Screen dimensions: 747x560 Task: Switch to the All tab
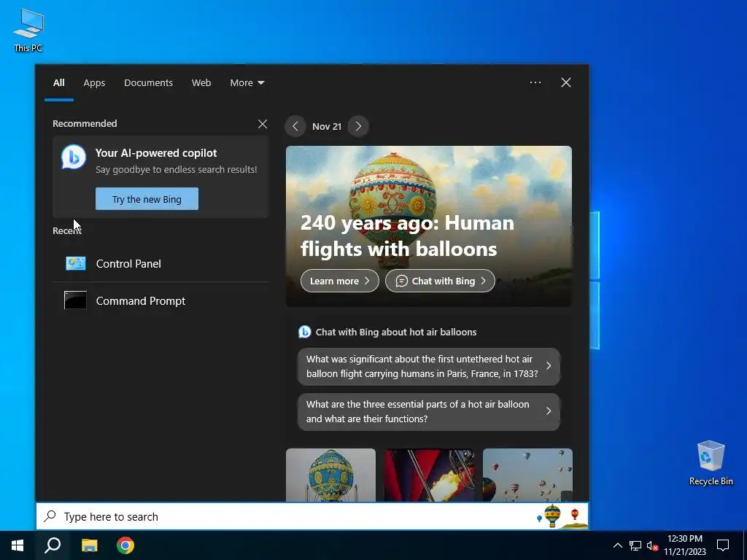(58, 82)
